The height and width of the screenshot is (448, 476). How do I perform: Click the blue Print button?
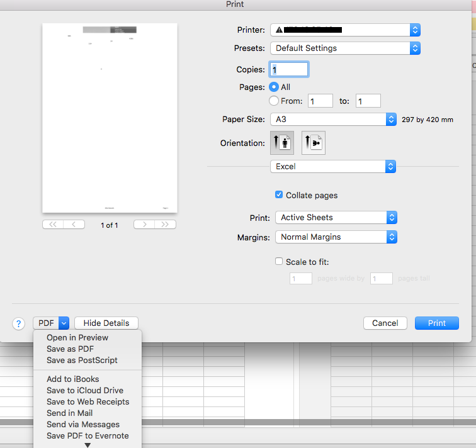pyautogui.click(x=437, y=323)
